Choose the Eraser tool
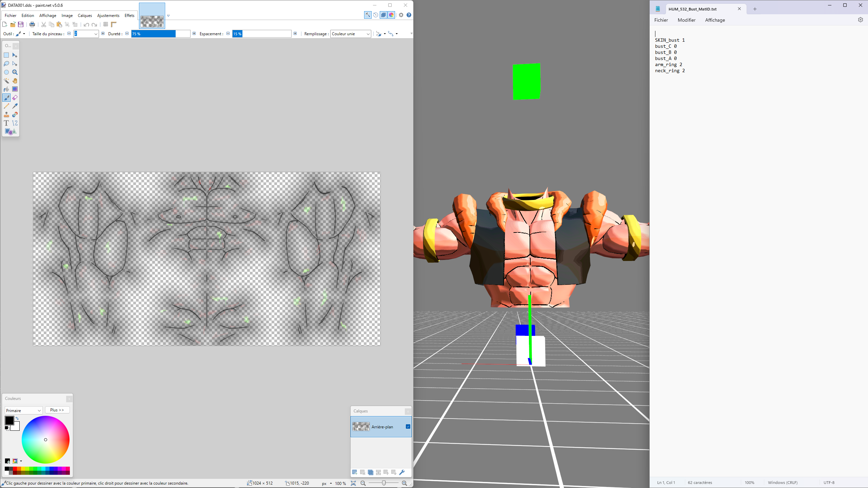Viewport: 868px width, 488px height. tap(15, 98)
